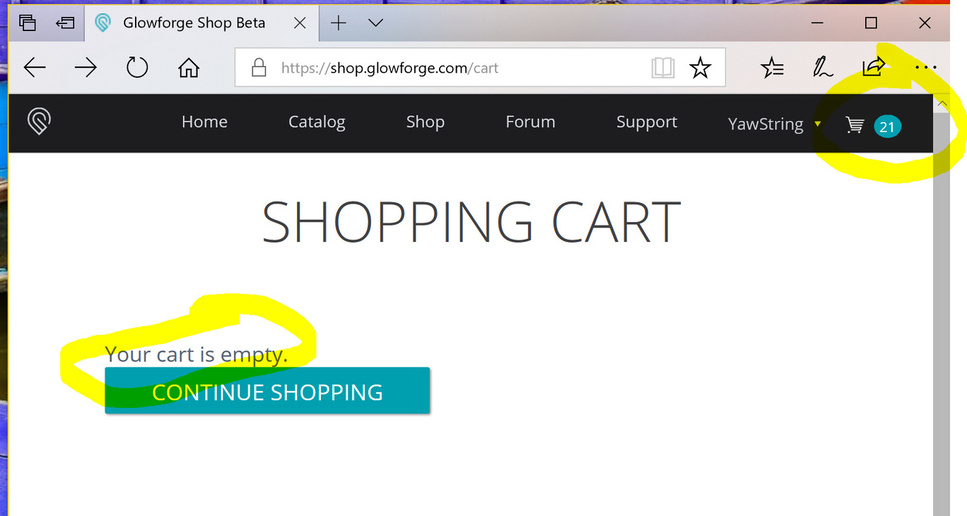
Task: Open the Forum menu item
Action: pos(530,122)
